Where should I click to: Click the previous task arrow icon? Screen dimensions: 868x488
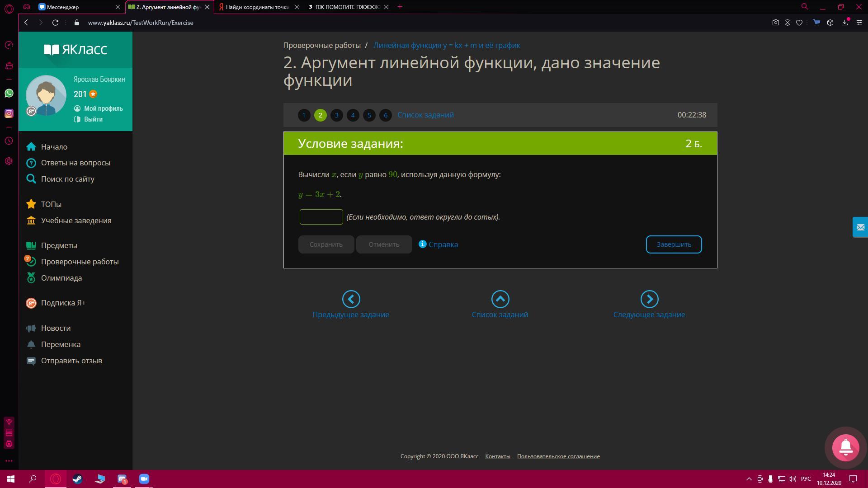(x=351, y=299)
